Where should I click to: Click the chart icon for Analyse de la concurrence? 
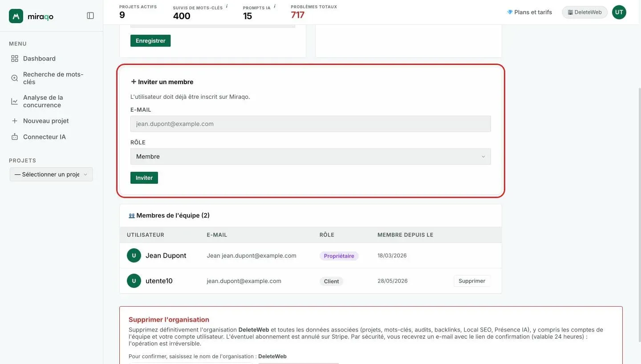[15, 101]
